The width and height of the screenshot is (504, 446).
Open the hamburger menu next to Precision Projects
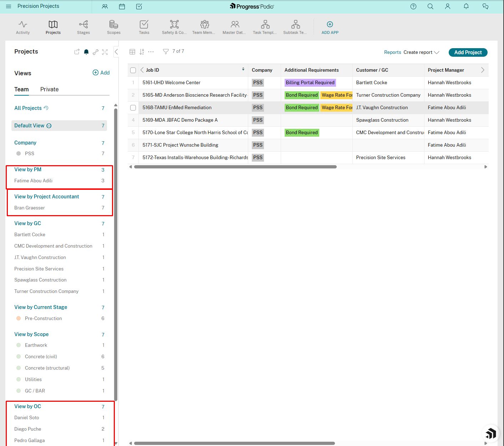coord(8,6)
